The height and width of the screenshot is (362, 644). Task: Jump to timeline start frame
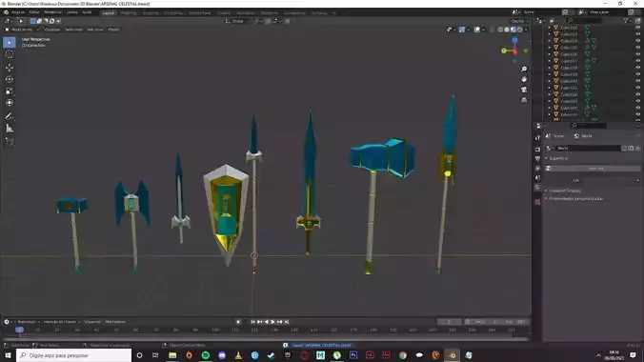(252, 322)
